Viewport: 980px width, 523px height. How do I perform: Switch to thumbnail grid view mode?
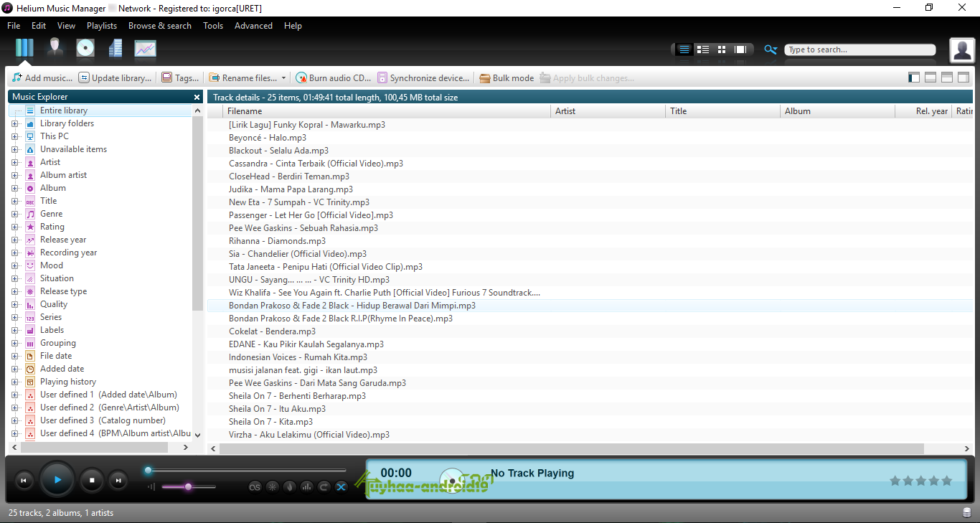click(722, 50)
